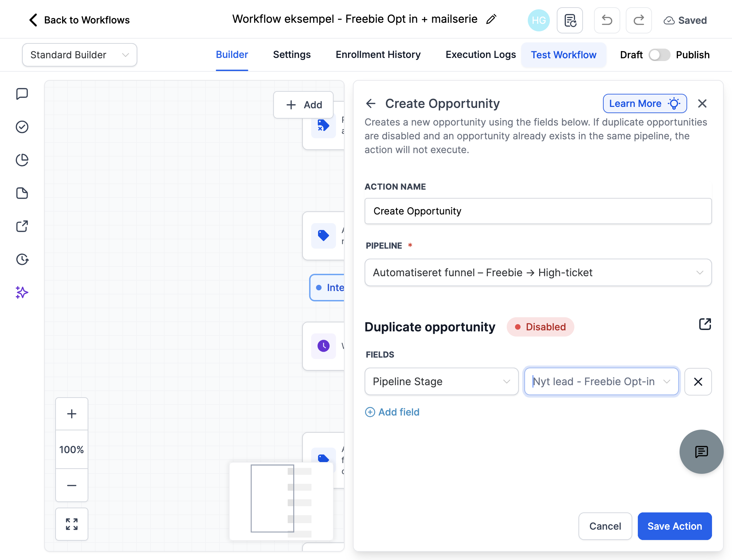This screenshot has width=732, height=560.
Task: Open the Enrollment History tab
Action: pyautogui.click(x=378, y=55)
